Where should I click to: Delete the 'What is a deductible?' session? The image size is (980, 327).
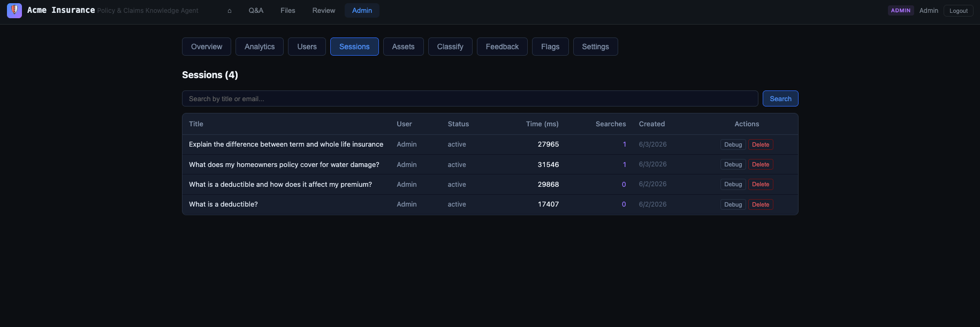[x=761, y=204]
